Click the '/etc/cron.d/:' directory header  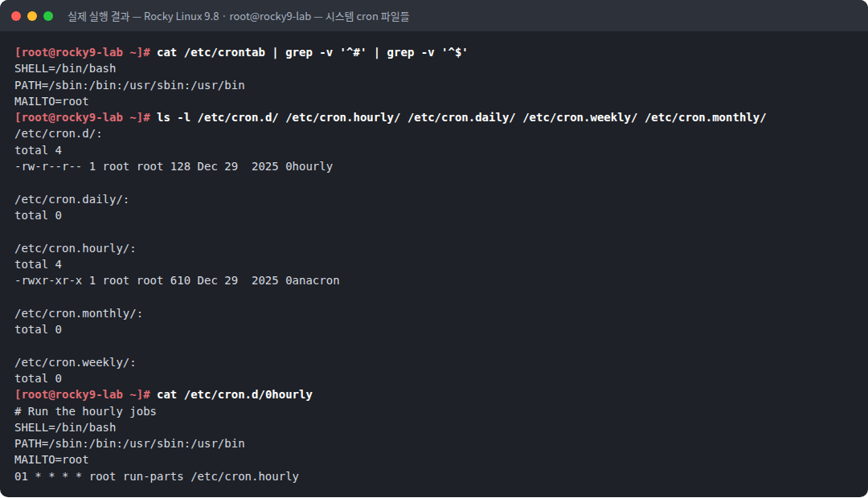tap(58, 134)
